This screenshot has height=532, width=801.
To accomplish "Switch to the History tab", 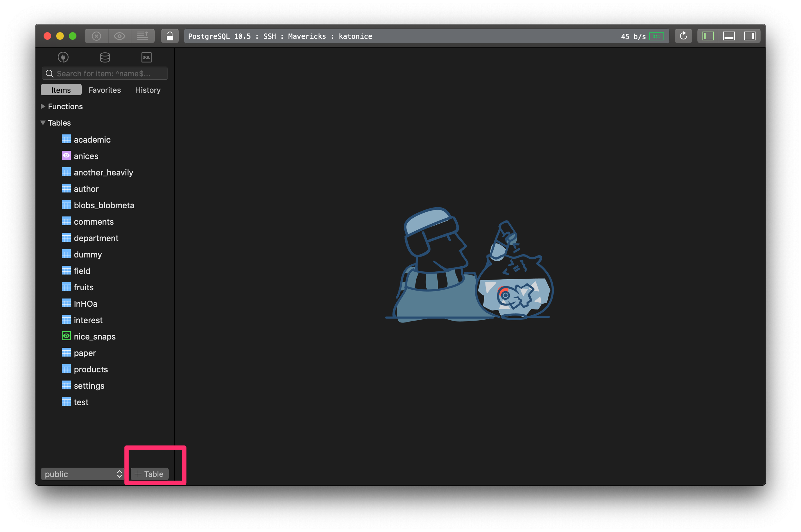I will pos(148,90).
